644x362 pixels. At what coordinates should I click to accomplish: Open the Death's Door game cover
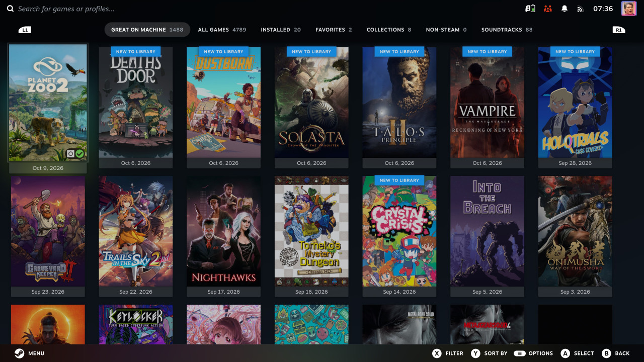(x=136, y=103)
